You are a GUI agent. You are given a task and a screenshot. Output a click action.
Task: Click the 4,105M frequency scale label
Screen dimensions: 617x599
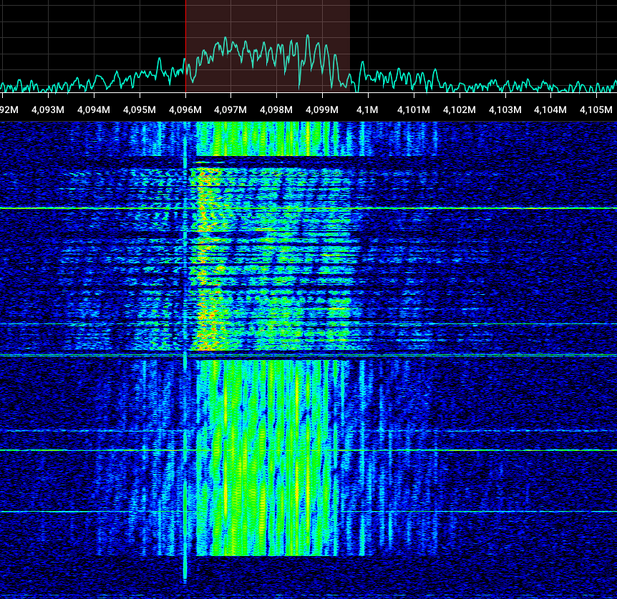[x=596, y=110]
